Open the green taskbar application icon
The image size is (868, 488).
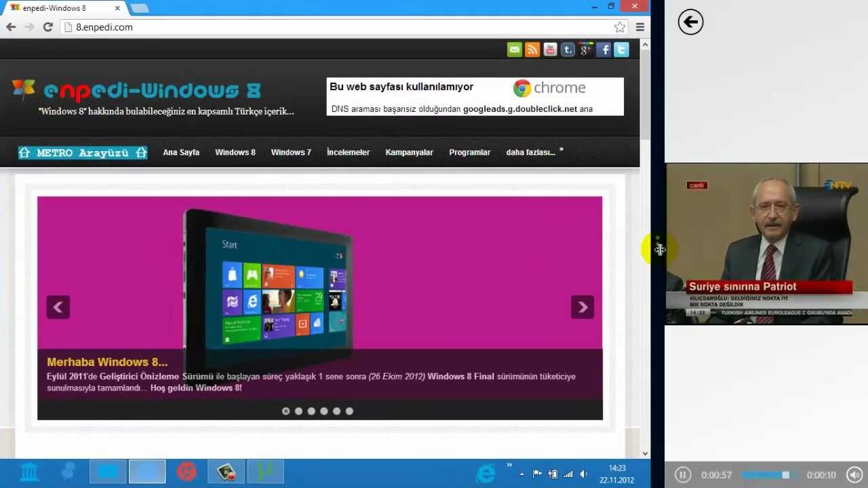(265, 472)
